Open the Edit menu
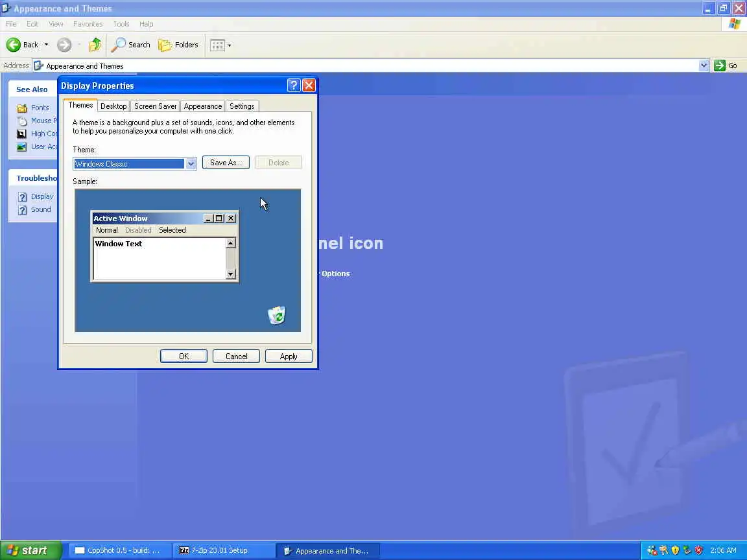This screenshot has width=747, height=560. point(32,24)
